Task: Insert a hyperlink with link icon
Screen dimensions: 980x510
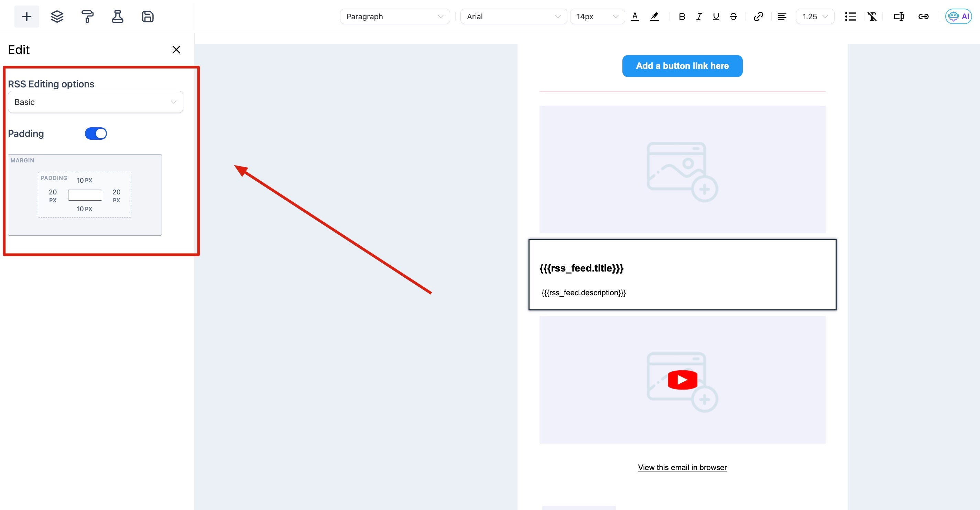Action: [x=758, y=17]
